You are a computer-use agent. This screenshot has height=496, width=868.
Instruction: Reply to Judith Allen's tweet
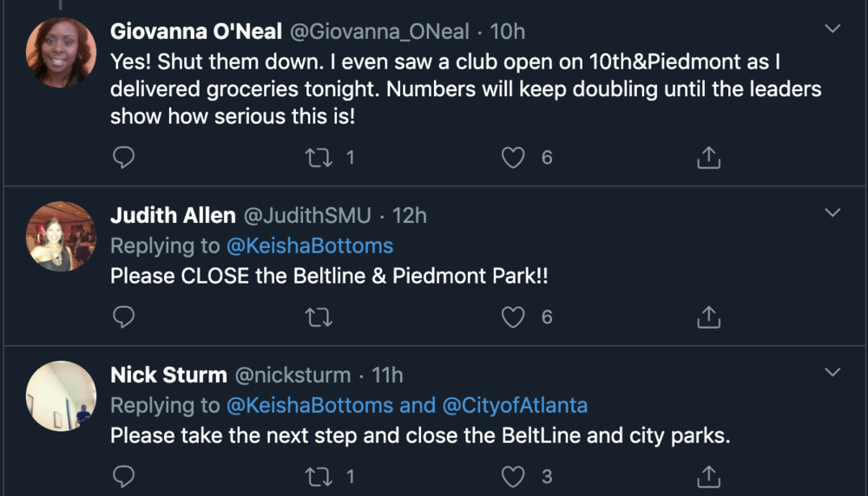(x=123, y=317)
